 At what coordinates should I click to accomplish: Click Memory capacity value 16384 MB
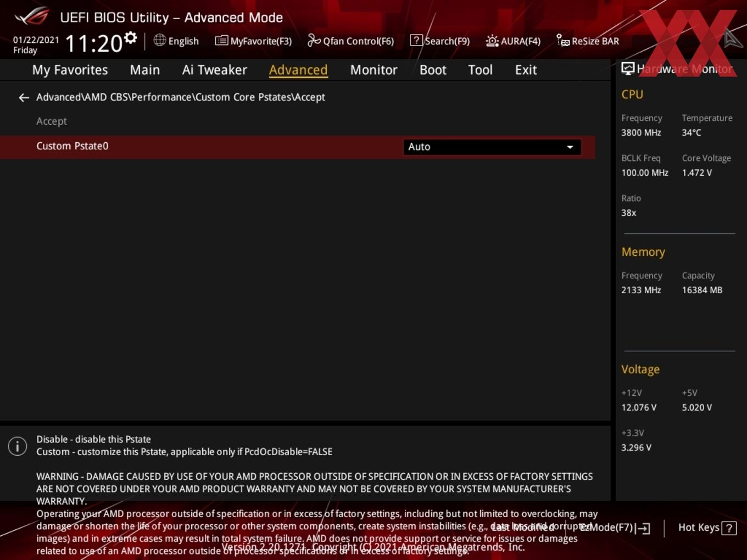point(702,290)
